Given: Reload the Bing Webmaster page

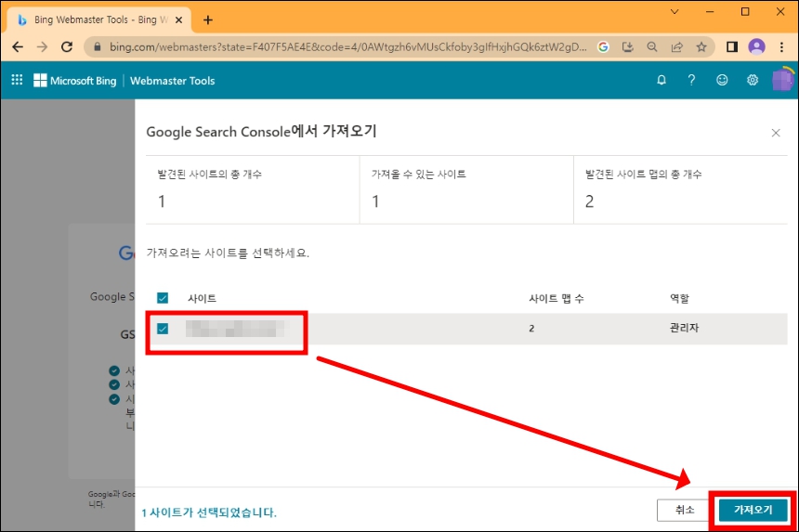Looking at the screenshot, I should pyautogui.click(x=67, y=47).
